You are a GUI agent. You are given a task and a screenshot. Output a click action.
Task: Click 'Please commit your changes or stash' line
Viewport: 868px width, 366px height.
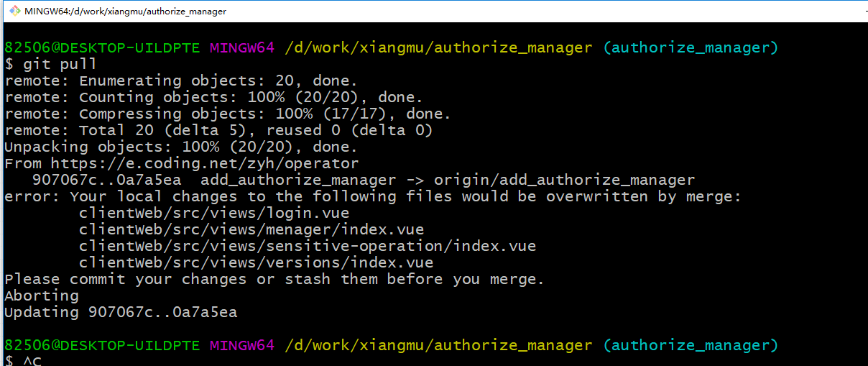pyautogui.click(x=274, y=279)
